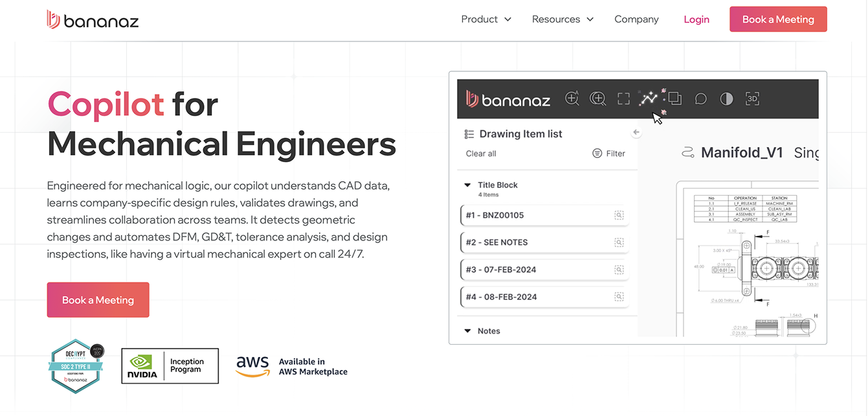Collapse the Drawing Item list panel

pos(636,132)
